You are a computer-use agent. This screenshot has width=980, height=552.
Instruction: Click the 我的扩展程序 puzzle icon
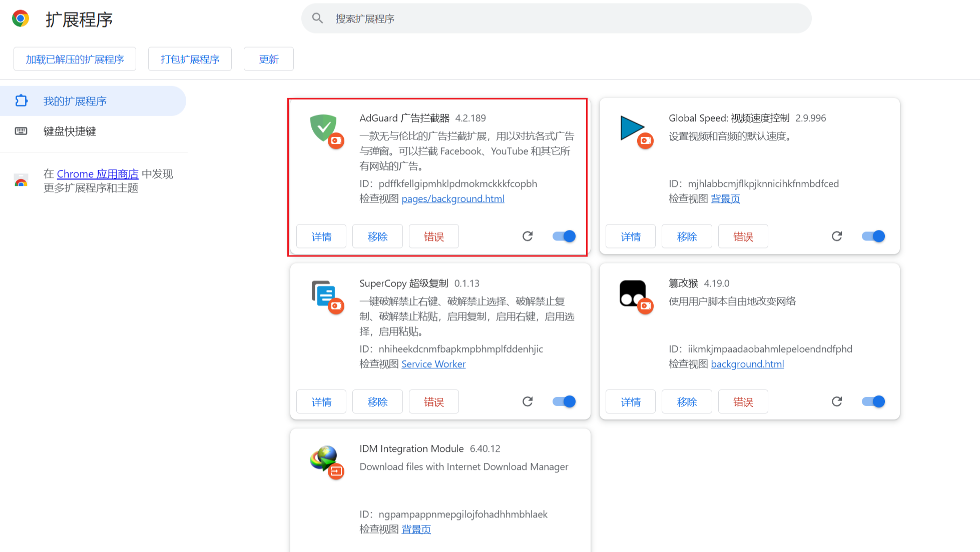coord(21,101)
